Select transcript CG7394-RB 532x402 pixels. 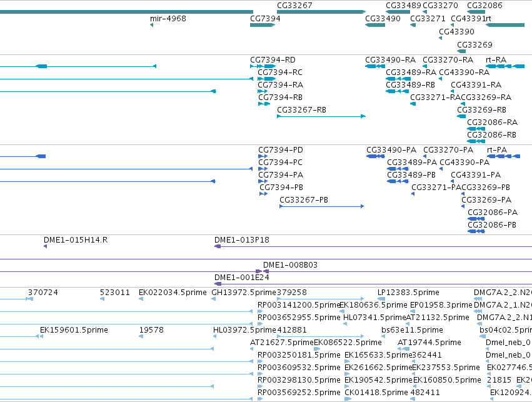[280, 98]
